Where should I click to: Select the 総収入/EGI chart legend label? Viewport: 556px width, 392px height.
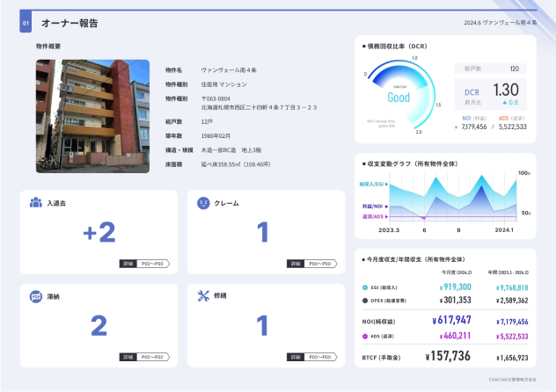tap(372, 185)
